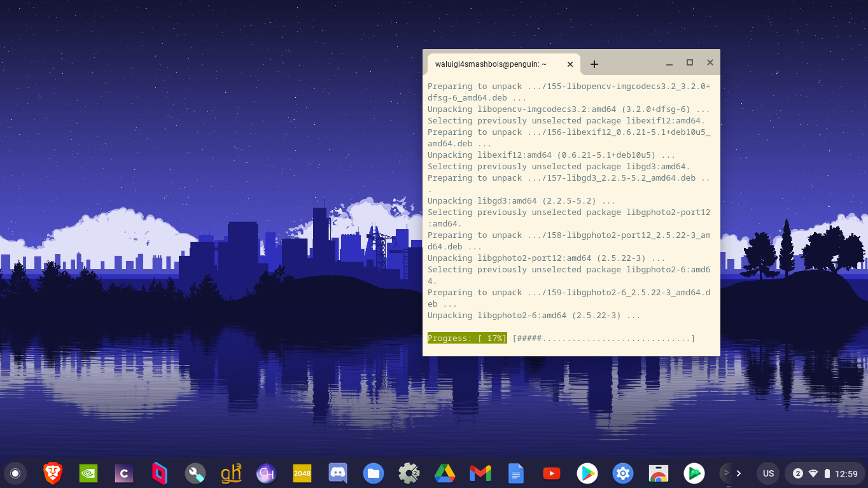
Task: Select the waluigi4smashbois@penguin terminal tab
Action: pyautogui.click(x=496, y=64)
